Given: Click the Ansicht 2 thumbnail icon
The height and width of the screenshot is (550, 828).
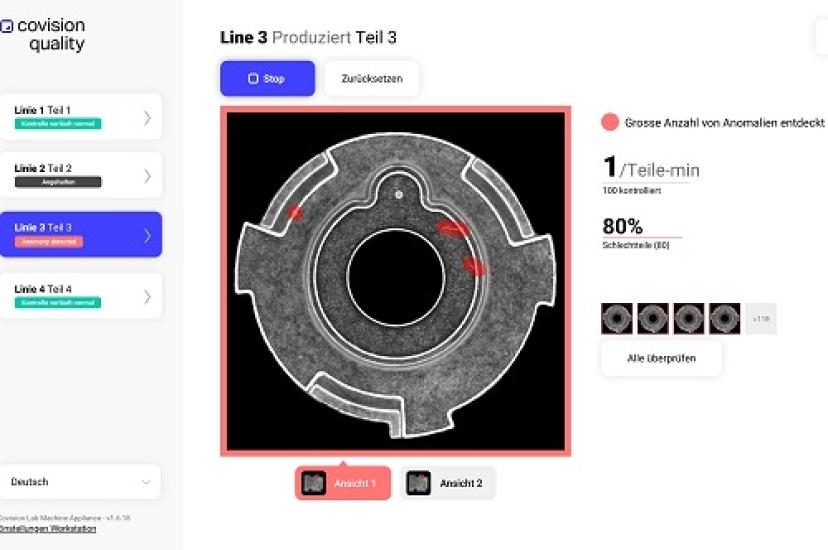Looking at the screenshot, I should pos(419,483).
